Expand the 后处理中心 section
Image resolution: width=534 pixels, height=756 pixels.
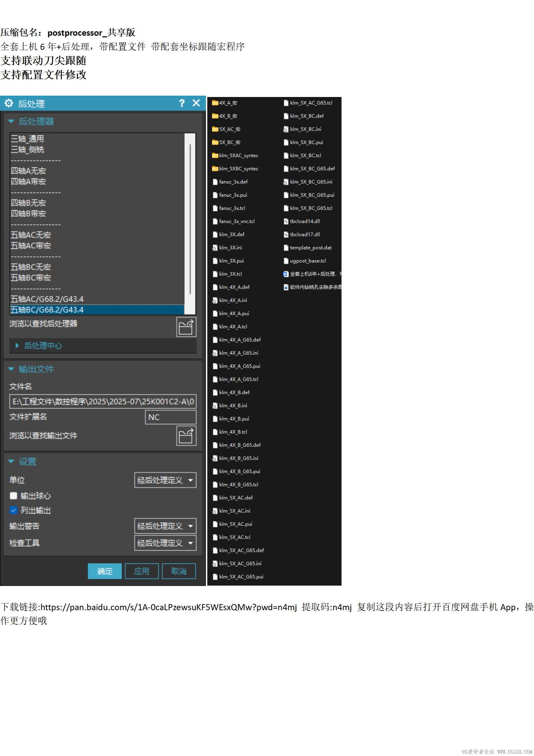tap(17, 346)
